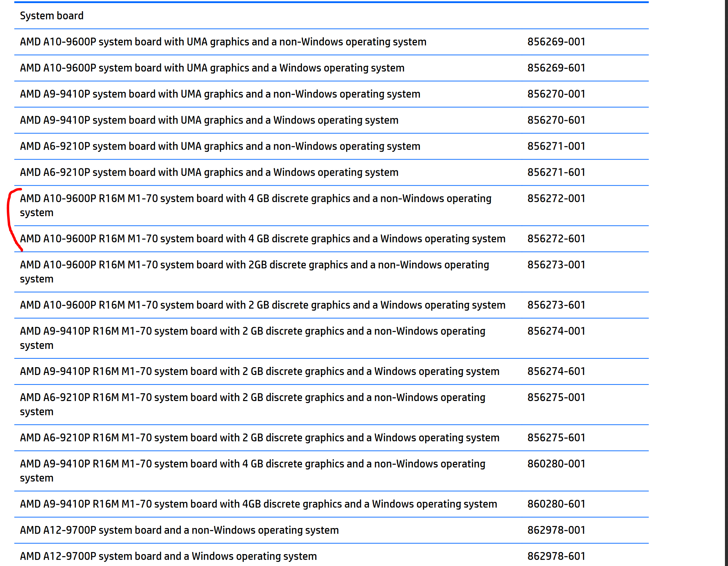728x566 pixels.
Task: Select the AMD A9-9410P non-Windows UMA row
Action: pos(219,94)
